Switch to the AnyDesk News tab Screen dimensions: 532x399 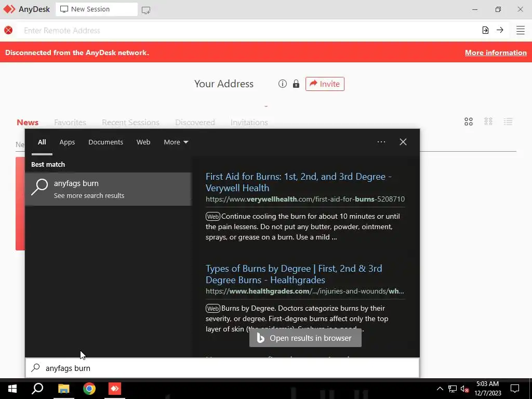[28, 122]
